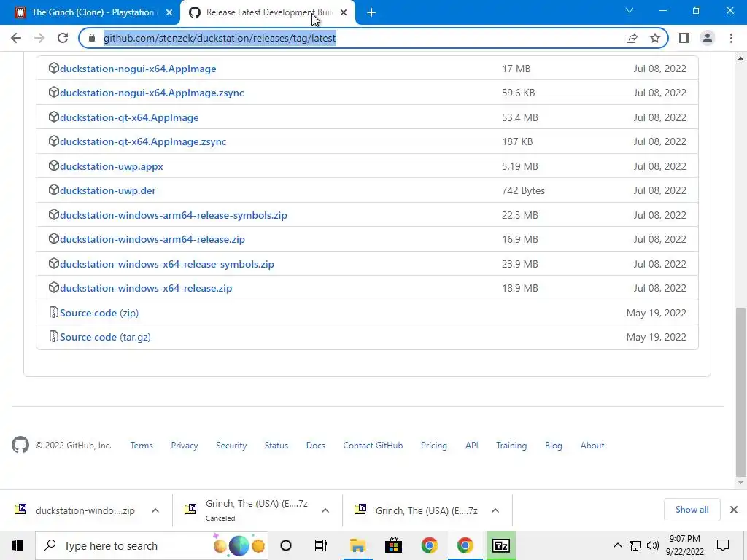
Task: Close the downloads bar
Action: click(734, 510)
